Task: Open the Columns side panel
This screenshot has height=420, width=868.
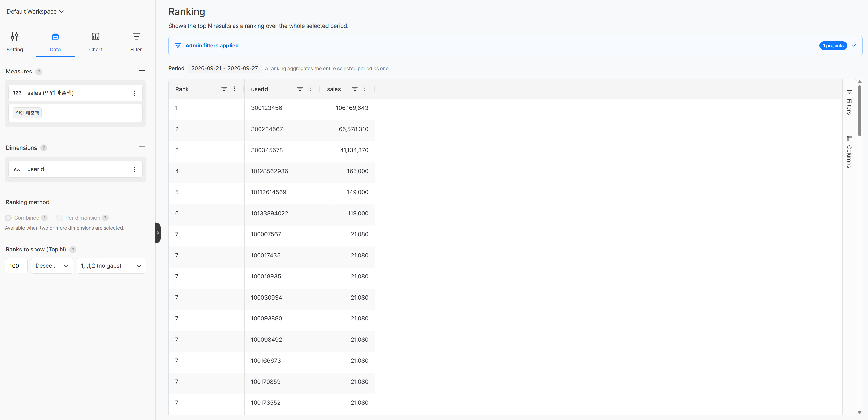Action: [x=849, y=152]
